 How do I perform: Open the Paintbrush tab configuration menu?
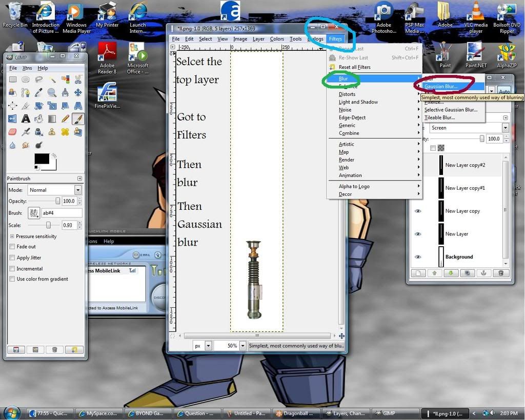[x=79, y=178]
